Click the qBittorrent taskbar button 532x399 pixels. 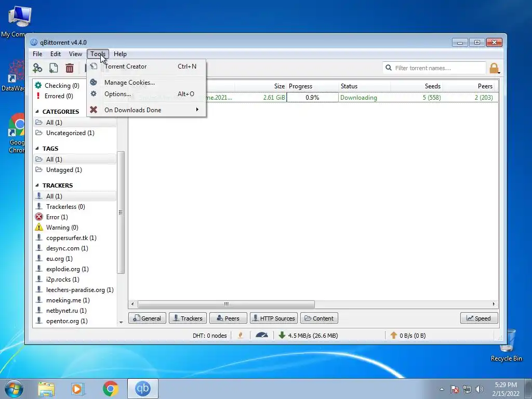143,389
